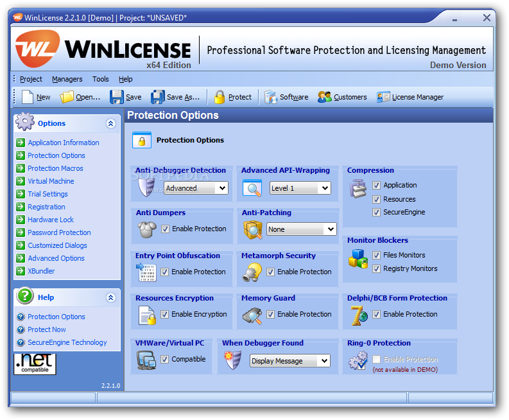Open the Tools menu
The height and width of the screenshot is (420, 509).
pyautogui.click(x=101, y=79)
